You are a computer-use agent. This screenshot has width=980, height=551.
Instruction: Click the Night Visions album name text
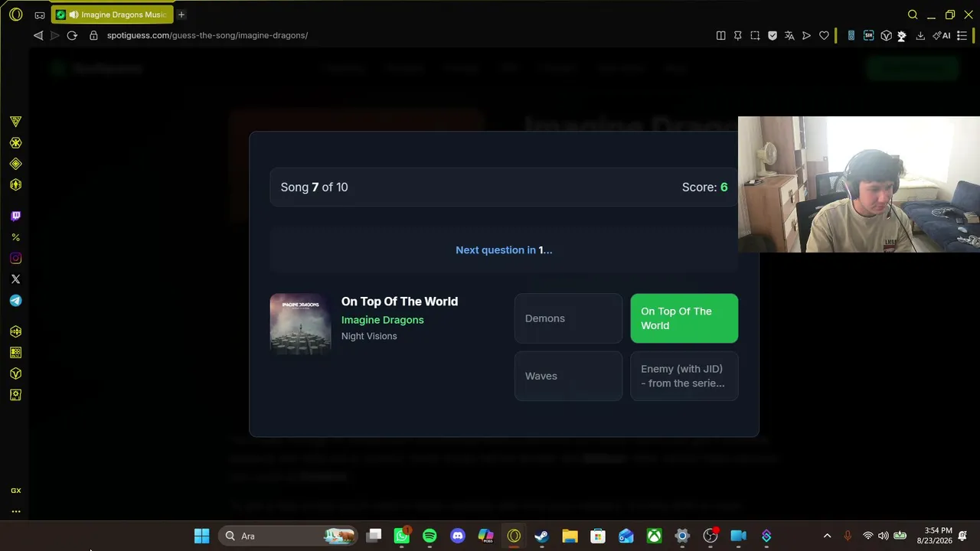click(x=369, y=336)
